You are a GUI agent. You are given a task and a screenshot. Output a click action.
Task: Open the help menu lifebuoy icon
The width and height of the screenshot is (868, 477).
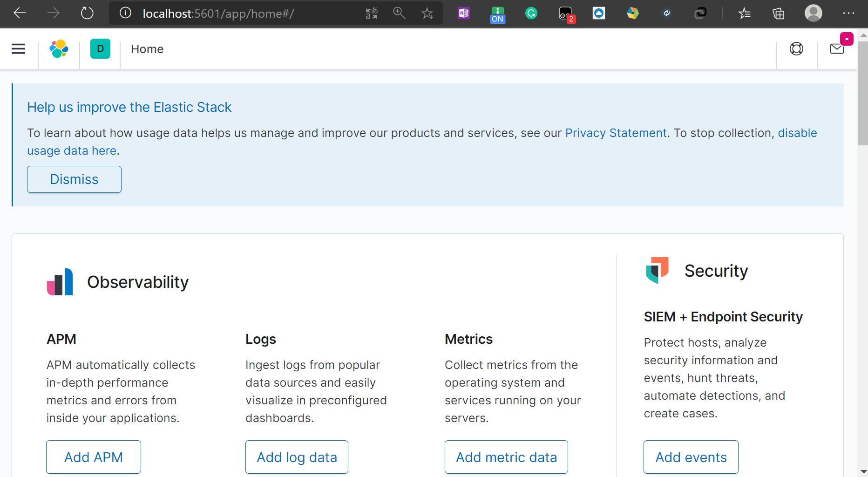pos(796,49)
